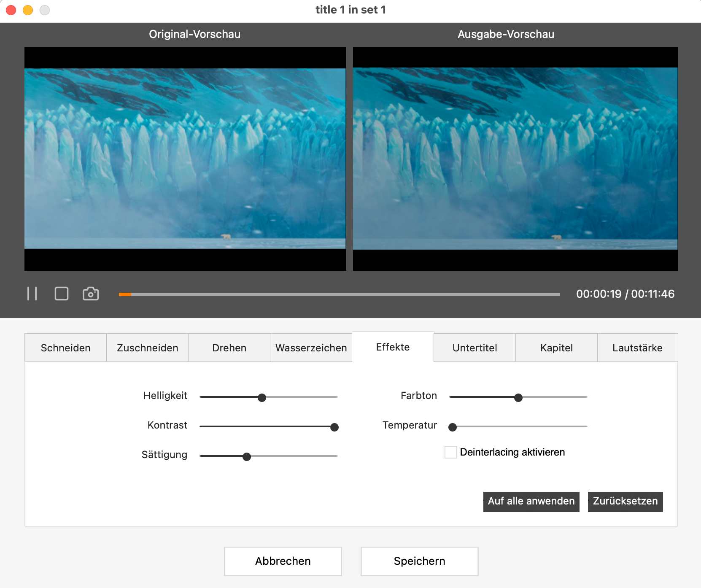Pause the video playback
701x588 pixels.
32,294
